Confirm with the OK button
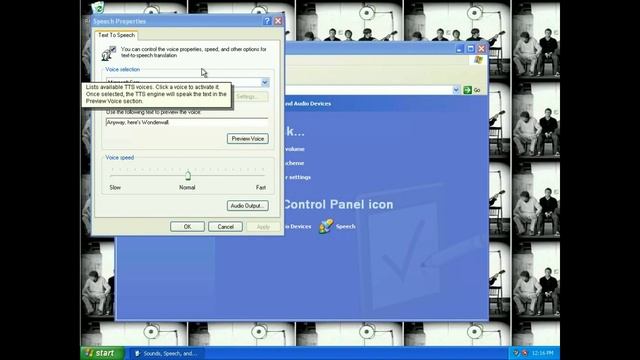640x360 pixels. coord(187,227)
